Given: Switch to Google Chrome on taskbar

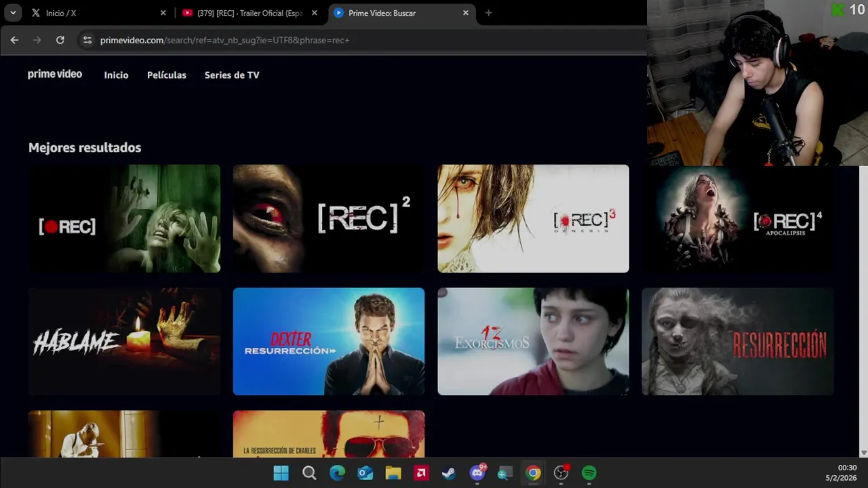Looking at the screenshot, I should coord(533,473).
